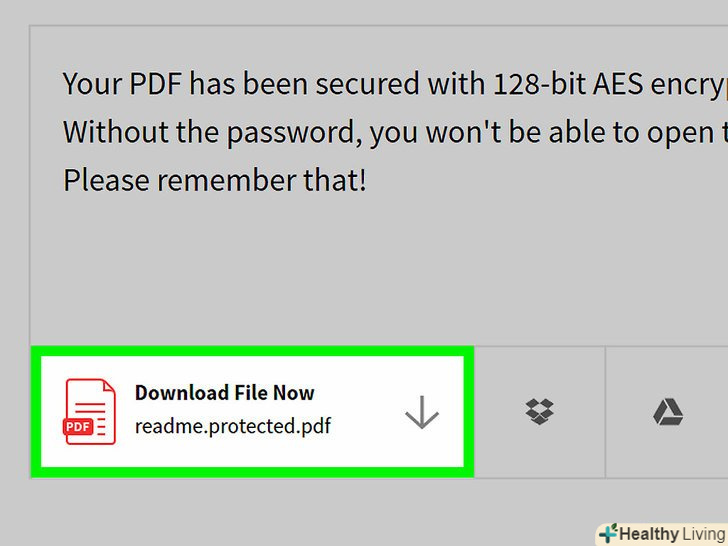Click the "Please remember that!" text
728x546 pixels.
(x=214, y=181)
